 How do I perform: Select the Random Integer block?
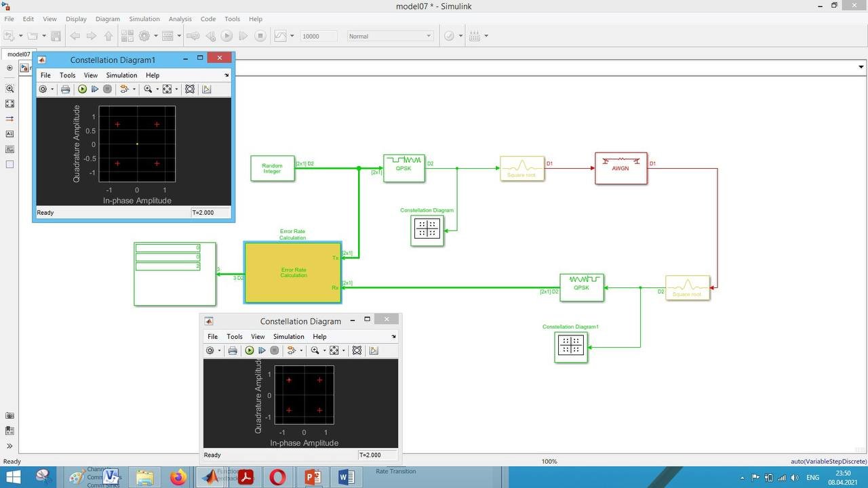273,168
